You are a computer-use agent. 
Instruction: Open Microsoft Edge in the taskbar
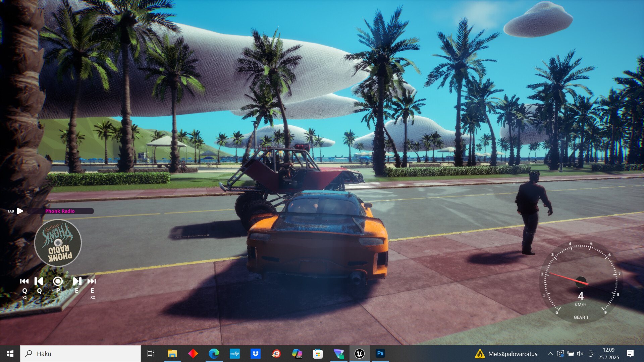214,353
